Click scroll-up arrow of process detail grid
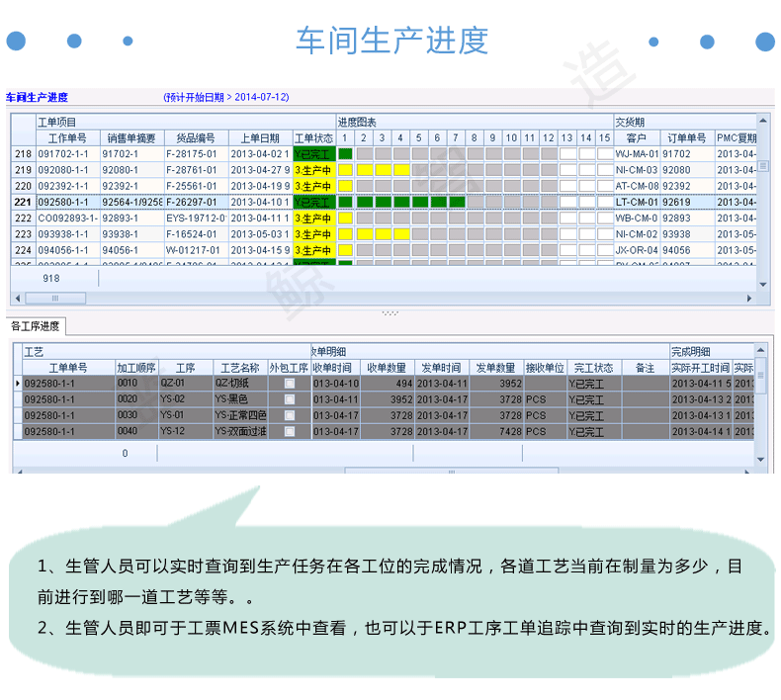This screenshot has height=700, width=781. point(760,350)
